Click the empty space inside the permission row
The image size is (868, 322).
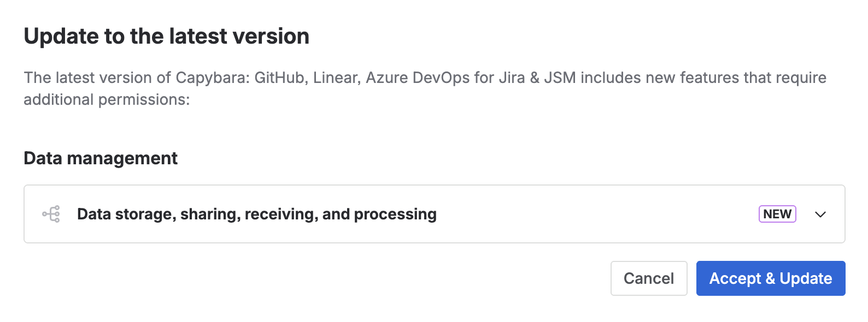[596, 214]
